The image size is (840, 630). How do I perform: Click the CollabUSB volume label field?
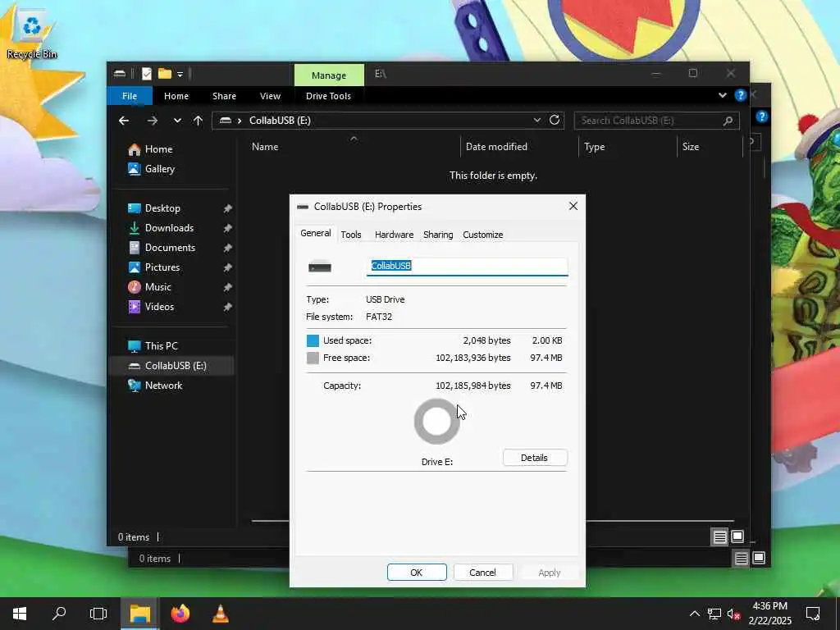pos(467,267)
